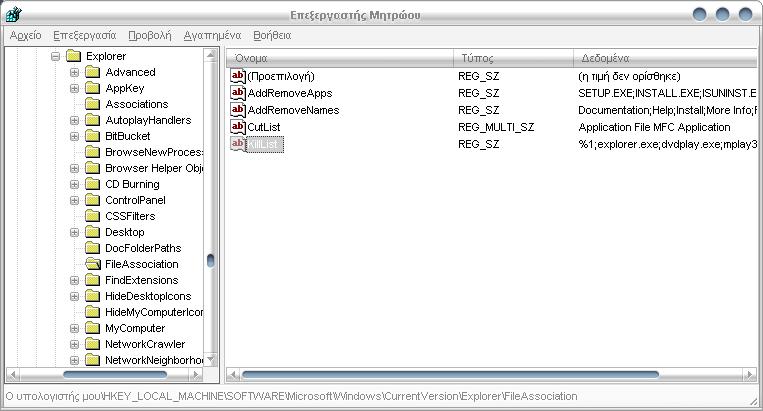Expand the AppKey key
Viewport: 763px width, 411px height.
74,89
